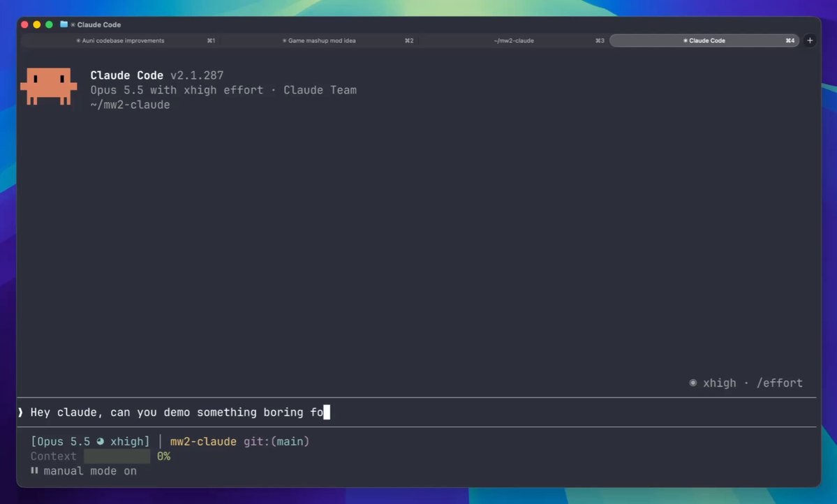Open the ~/mw2-claude tab

click(514, 40)
